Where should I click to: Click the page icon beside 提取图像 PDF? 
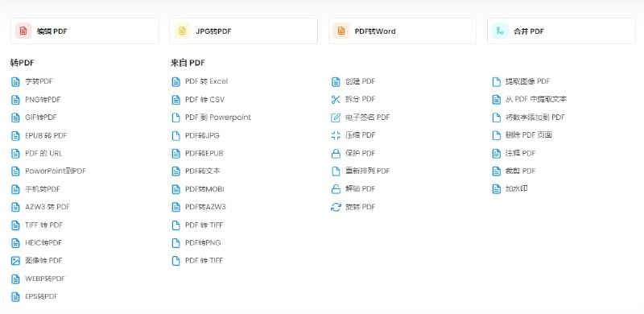pyautogui.click(x=496, y=82)
